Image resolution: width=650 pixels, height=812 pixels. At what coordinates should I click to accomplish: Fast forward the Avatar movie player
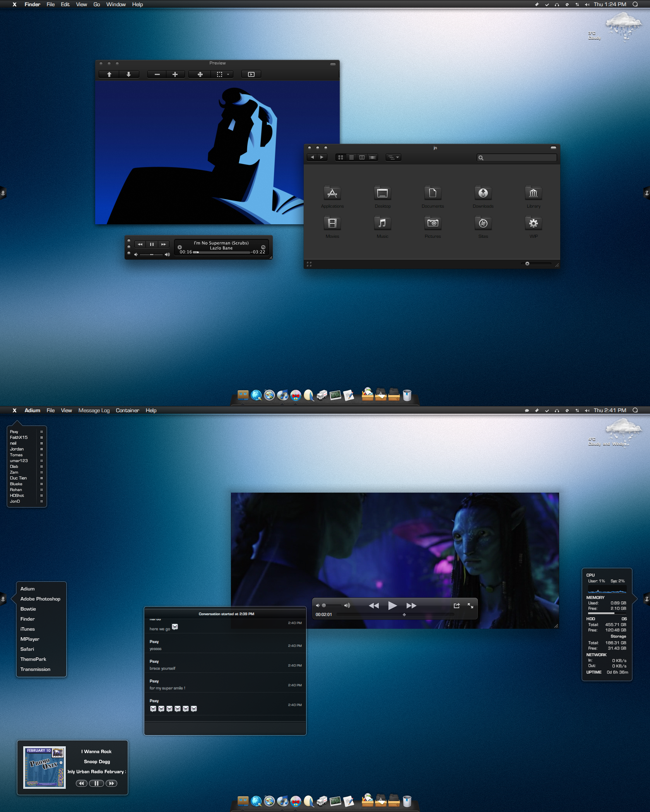pos(411,606)
